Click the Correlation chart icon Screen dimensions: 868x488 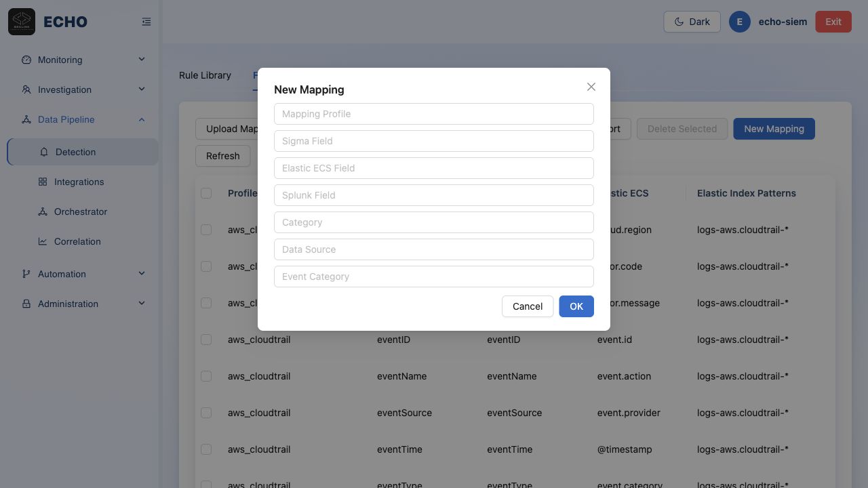(43, 241)
